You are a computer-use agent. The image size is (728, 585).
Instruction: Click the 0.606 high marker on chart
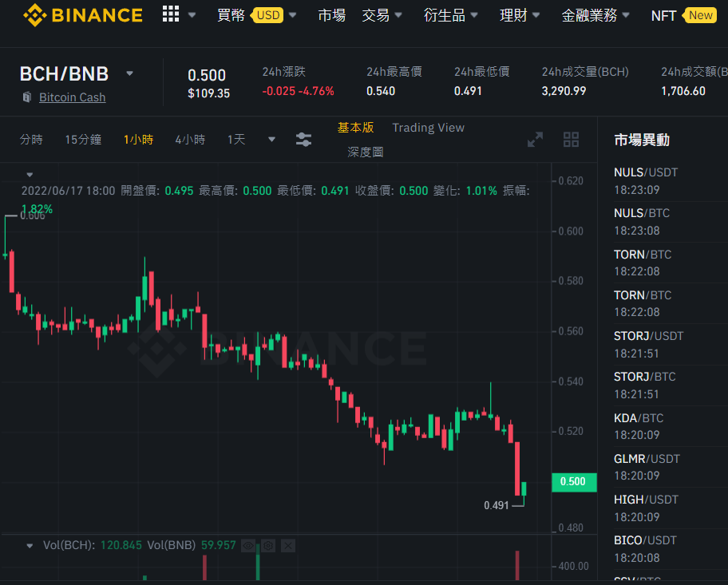pos(33,216)
